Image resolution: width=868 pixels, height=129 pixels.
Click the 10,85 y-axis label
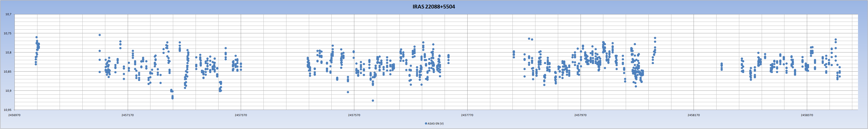7,72
